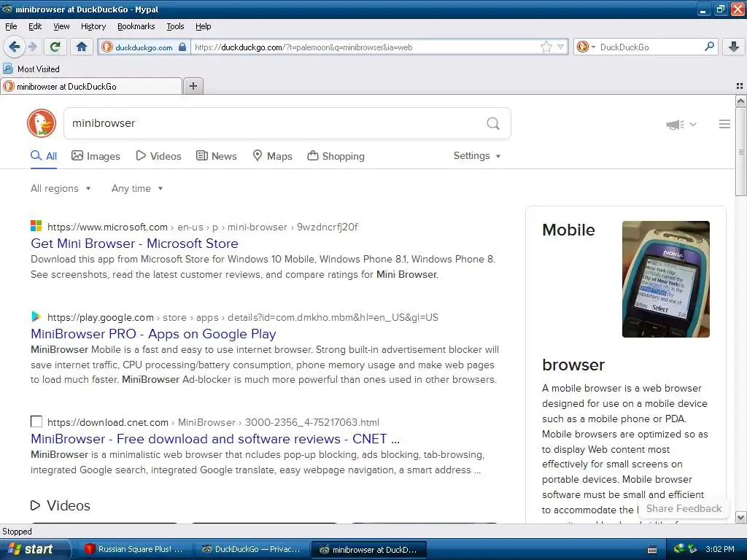Expand the Any time filter

click(137, 189)
